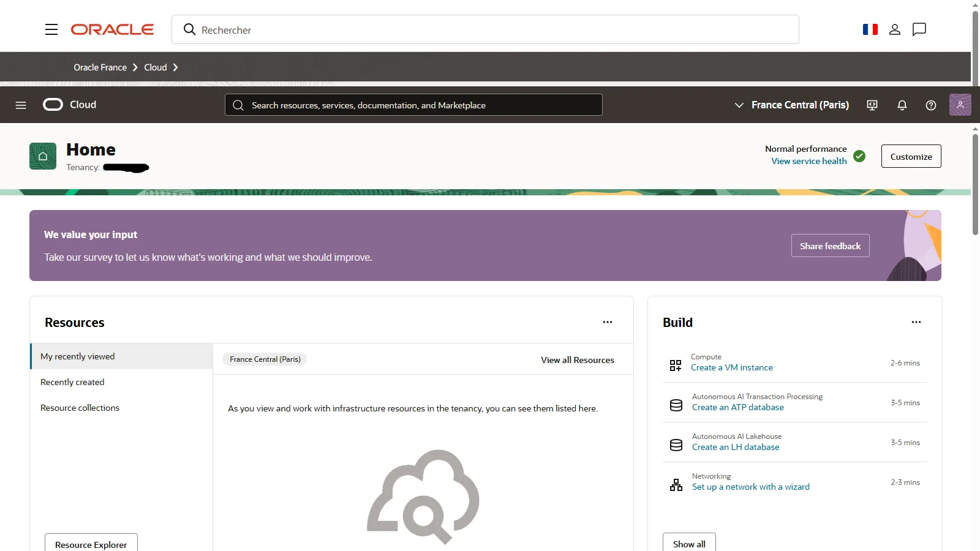Open the Cloud Shell developer tools icon
The width and height of the screenshot is (980, 551).
coord(872,105)
